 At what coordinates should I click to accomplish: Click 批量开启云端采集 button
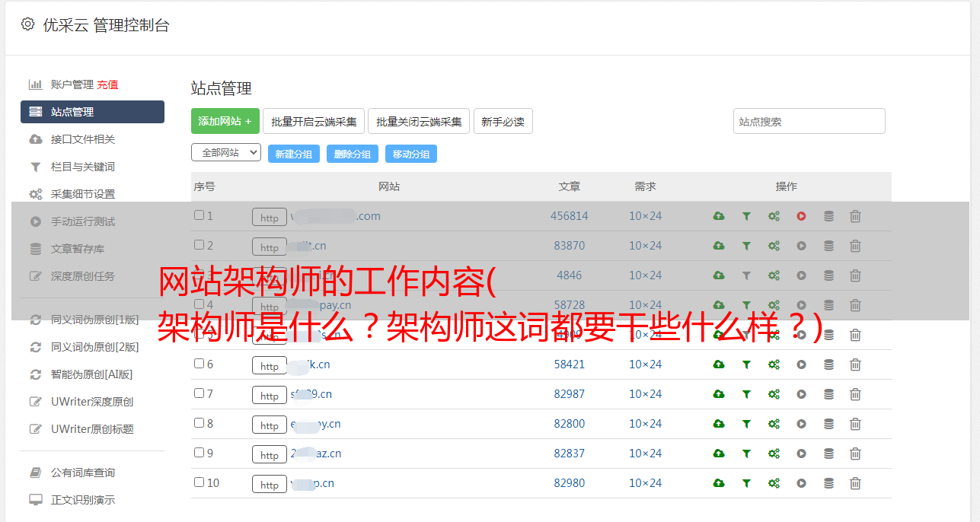314,121
